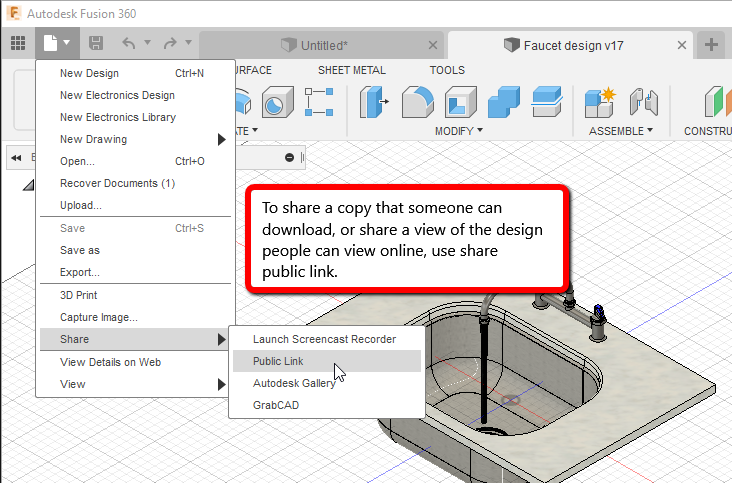Expand the ASSEMBLE dropdown
The image size is (732, 483).
tap(621, 131)
